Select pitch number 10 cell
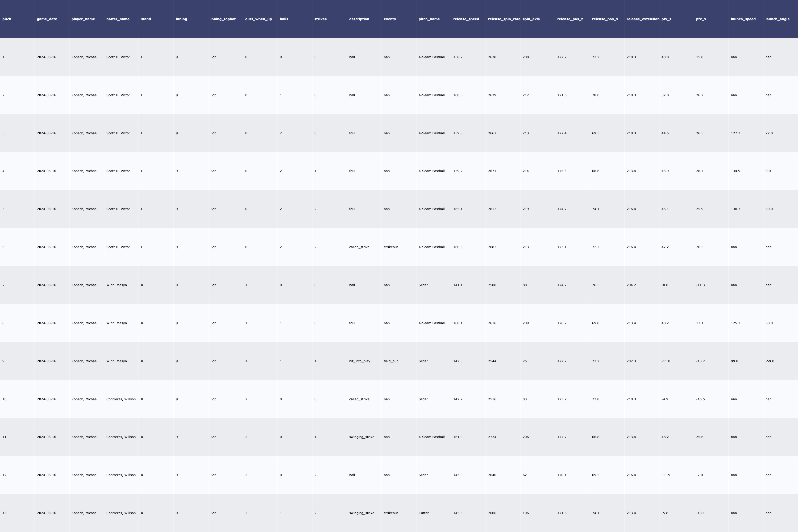This screenshot has width=798, height=532. click(x=5, y=399)
